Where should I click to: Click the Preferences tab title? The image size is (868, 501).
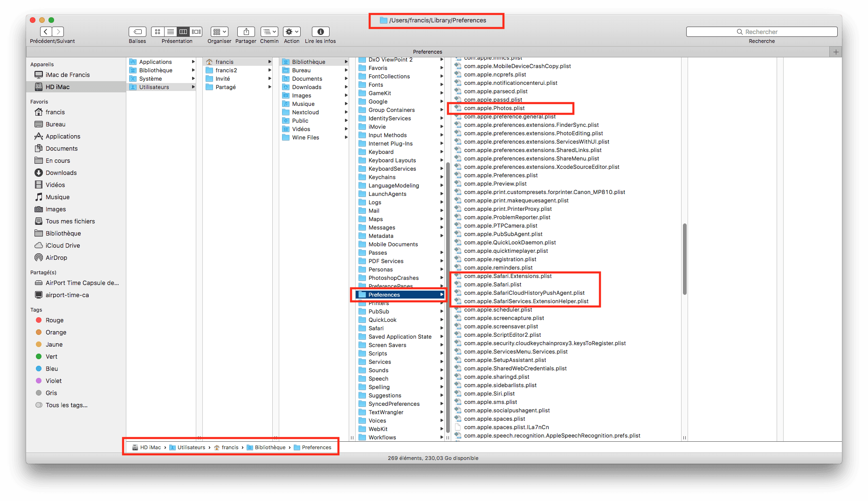[427, 52]
